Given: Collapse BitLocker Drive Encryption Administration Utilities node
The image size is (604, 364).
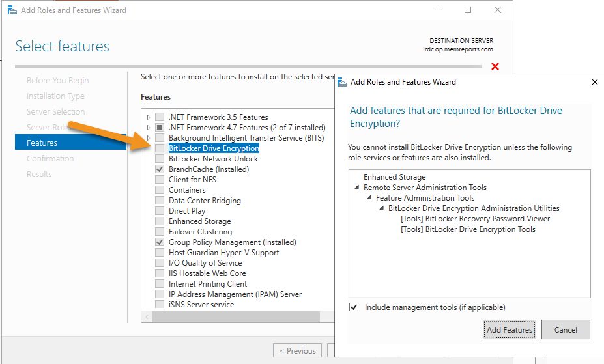Looking at the screenshot, I should click(x=381, y=208).
